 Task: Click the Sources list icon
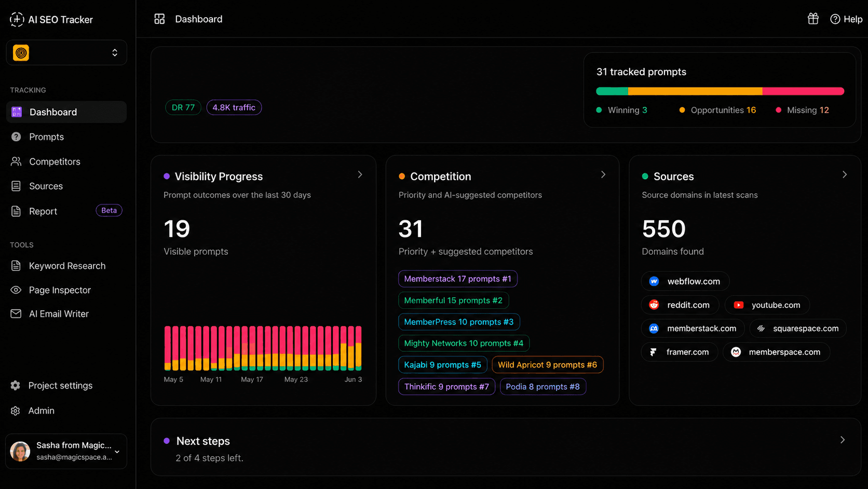tap(16, 186)
